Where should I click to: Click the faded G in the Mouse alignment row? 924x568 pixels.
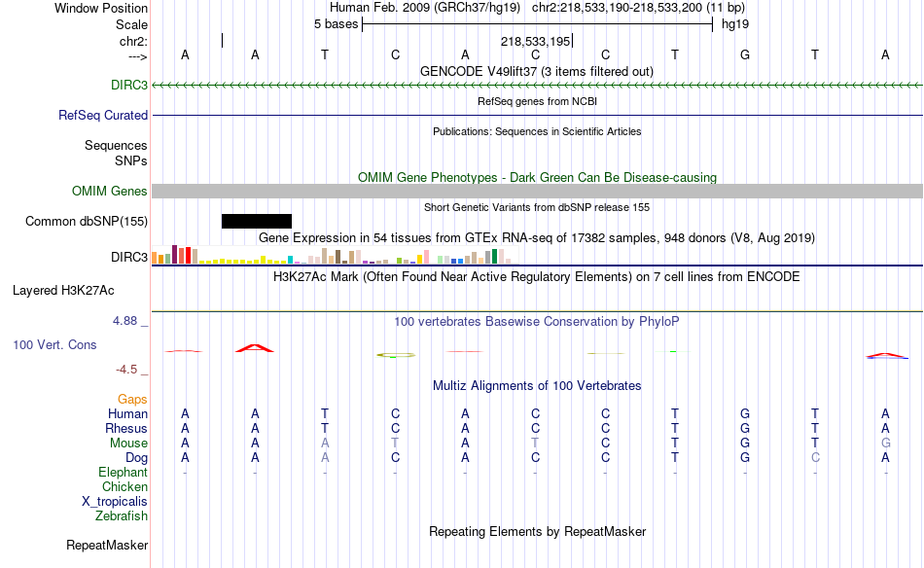pos(885,443)
